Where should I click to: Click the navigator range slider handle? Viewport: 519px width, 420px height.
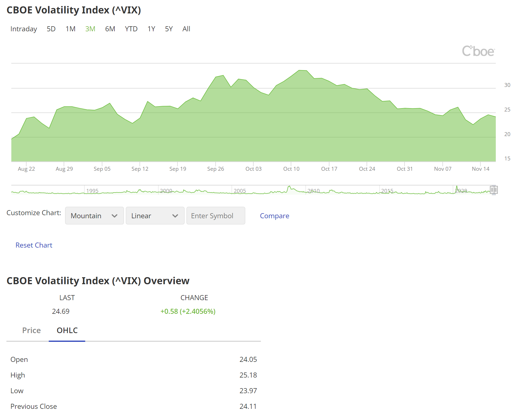494,190
